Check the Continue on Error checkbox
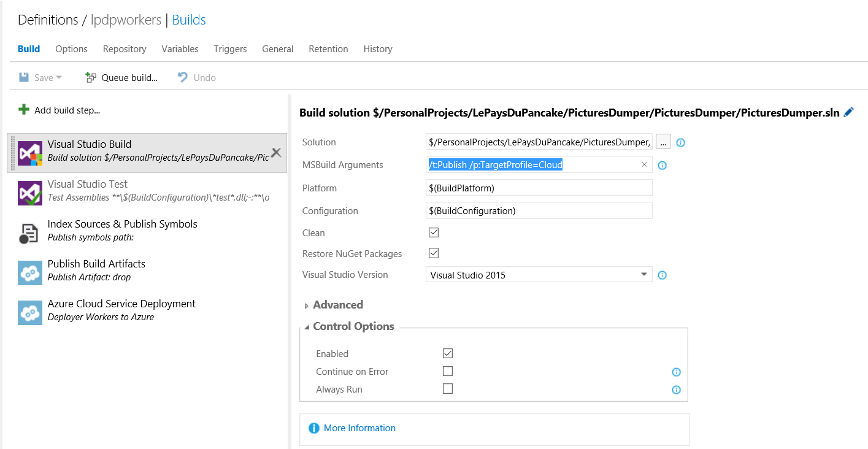This screenshot has height=449, width=868. (x=448, y=371)
